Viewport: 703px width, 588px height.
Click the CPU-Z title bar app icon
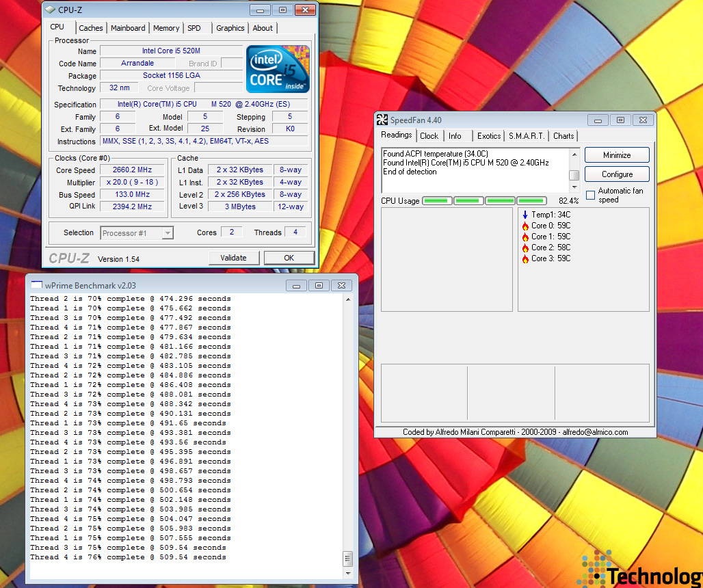coord(50,10)
